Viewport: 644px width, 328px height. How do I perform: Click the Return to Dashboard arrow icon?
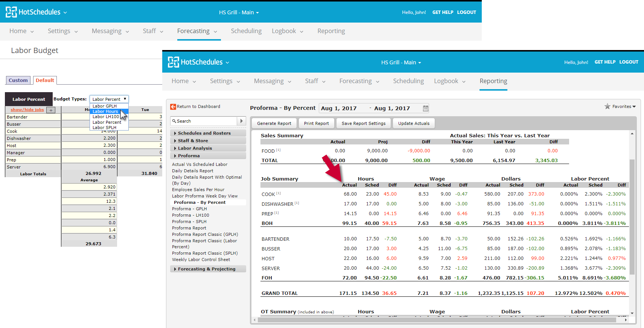pos(173,107)
